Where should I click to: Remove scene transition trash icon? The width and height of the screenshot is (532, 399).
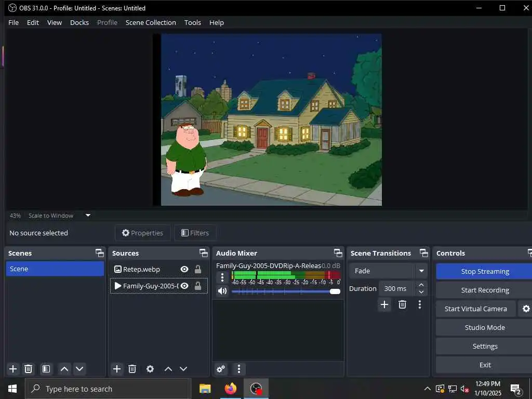tap(403, 304)
